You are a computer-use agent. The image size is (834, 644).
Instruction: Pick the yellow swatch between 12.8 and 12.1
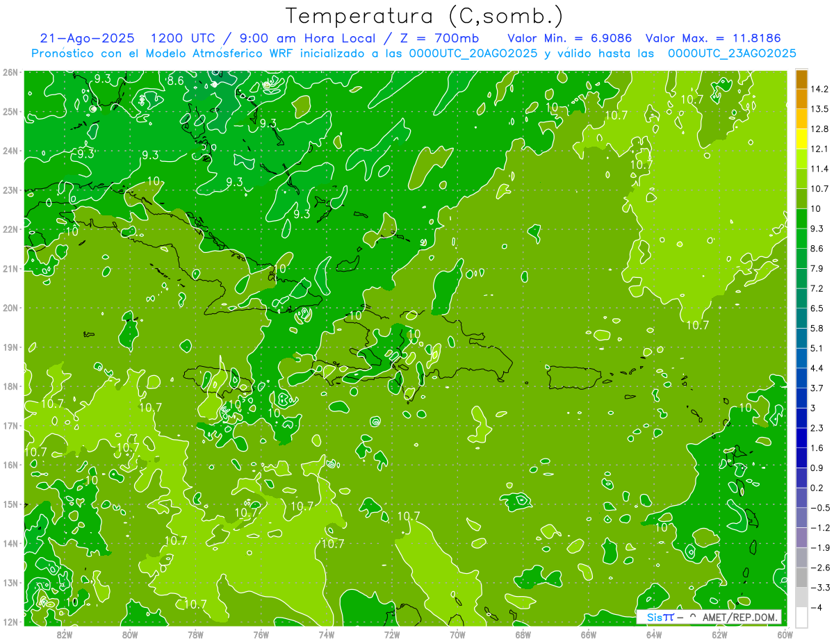tap(801, 139)
